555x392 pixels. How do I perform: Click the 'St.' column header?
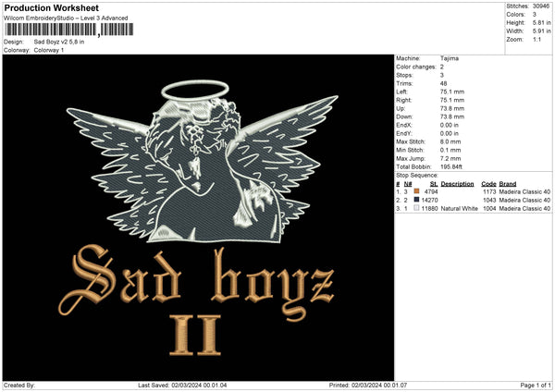tap(434, 184)
